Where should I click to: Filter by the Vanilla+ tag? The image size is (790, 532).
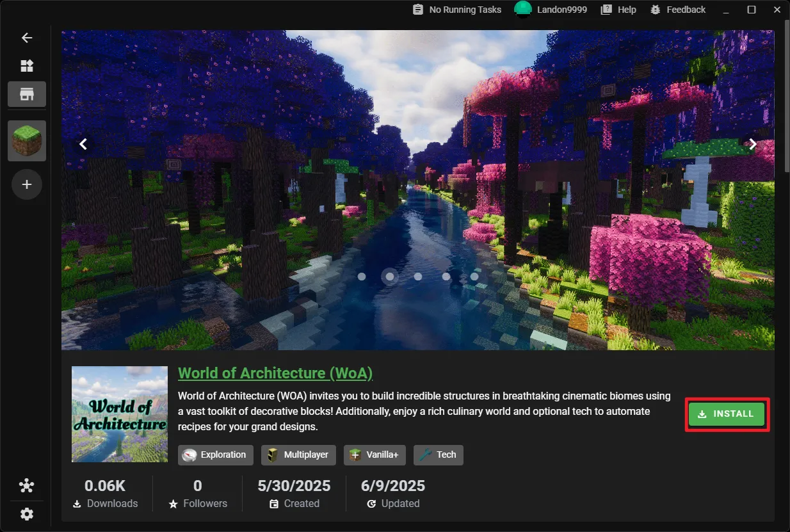tap(375, 455)
